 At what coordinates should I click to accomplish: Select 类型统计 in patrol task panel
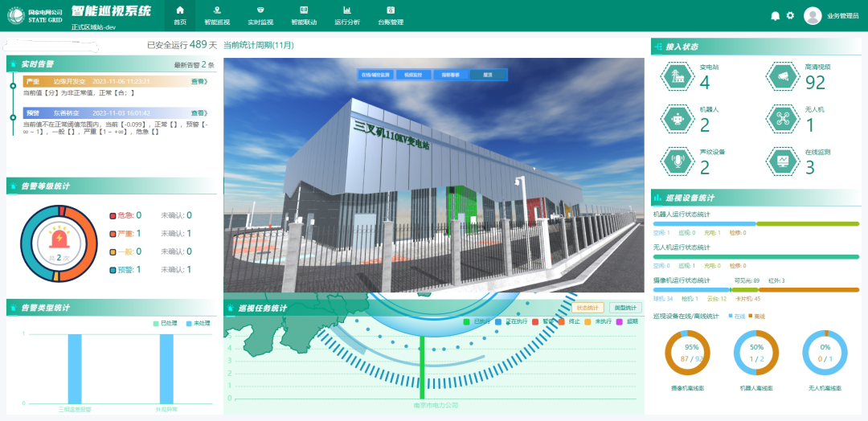point(625,308)
